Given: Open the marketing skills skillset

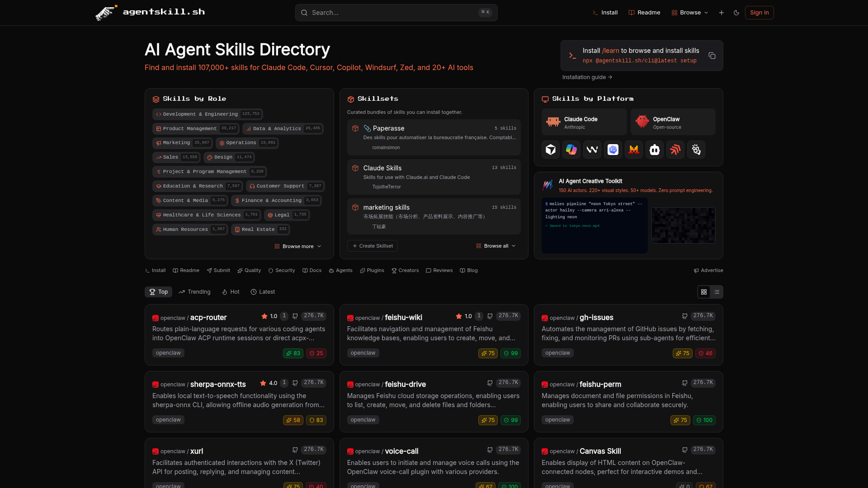Looking at the screenshot, I should (x=434, y=216).
